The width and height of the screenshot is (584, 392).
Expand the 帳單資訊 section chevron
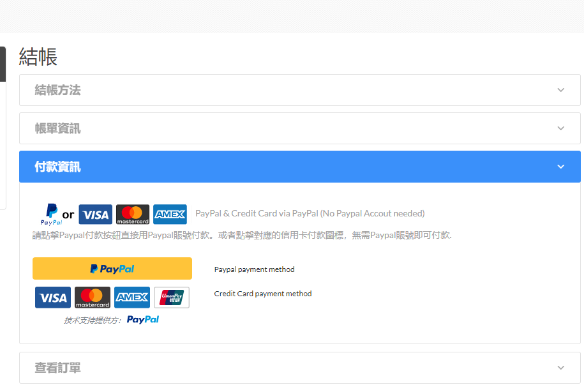tap(560, 128)
